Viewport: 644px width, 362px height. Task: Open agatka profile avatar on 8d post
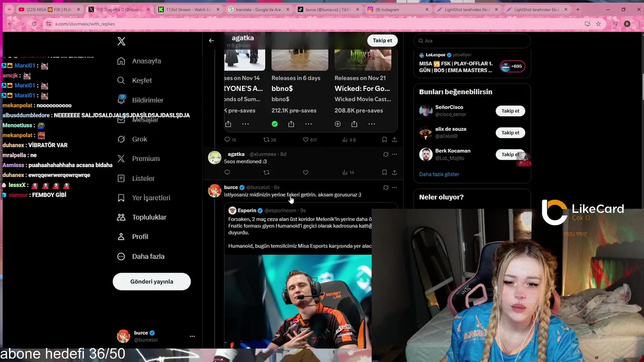[215, 157]
